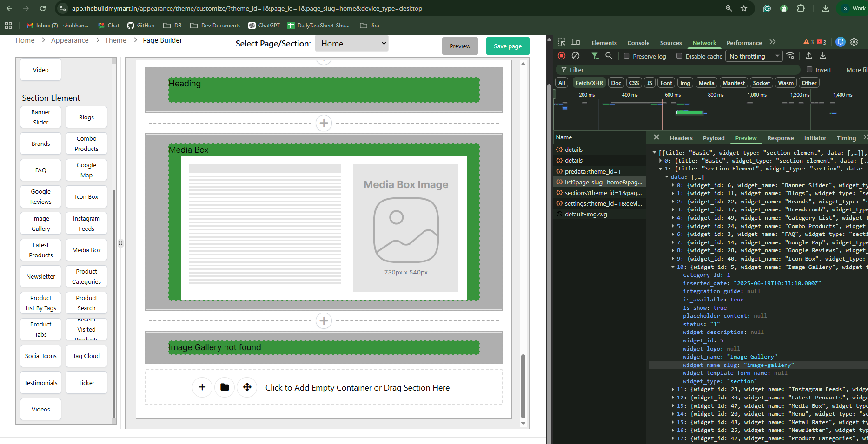Open the browser extensions puzzle icon

point(801,8)
